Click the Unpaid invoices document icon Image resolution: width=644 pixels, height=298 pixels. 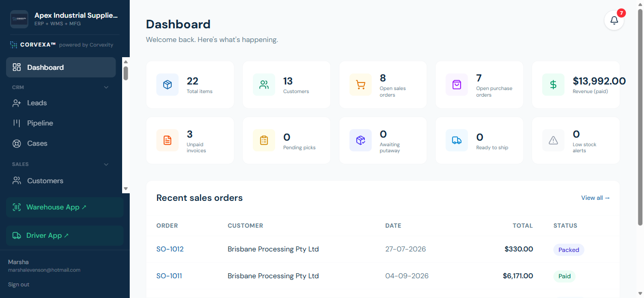tap(167, 141)
